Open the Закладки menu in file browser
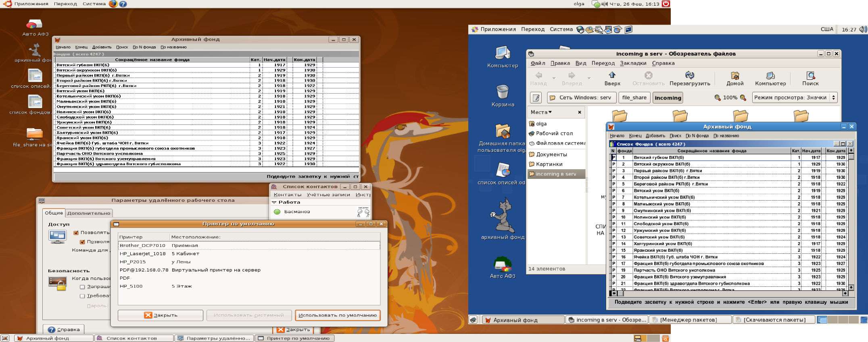The height and width of the screenshot is (342, 868). (x=633, y=63)
